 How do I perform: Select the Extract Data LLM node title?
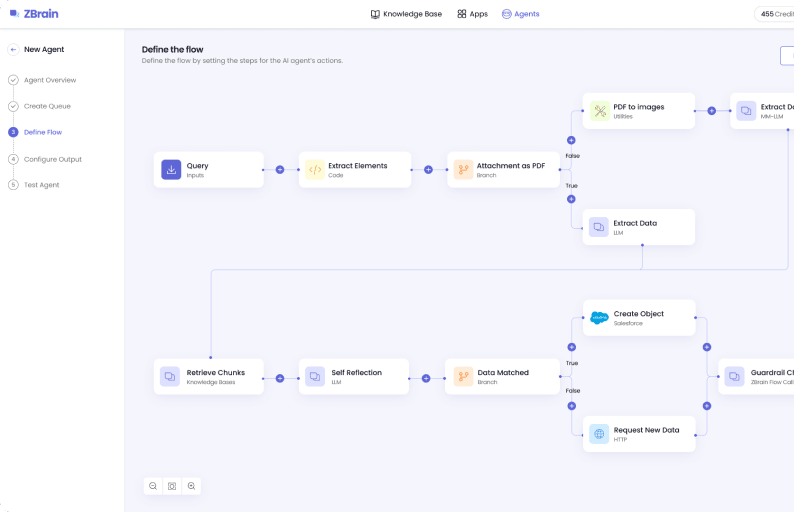pos(635,223)
